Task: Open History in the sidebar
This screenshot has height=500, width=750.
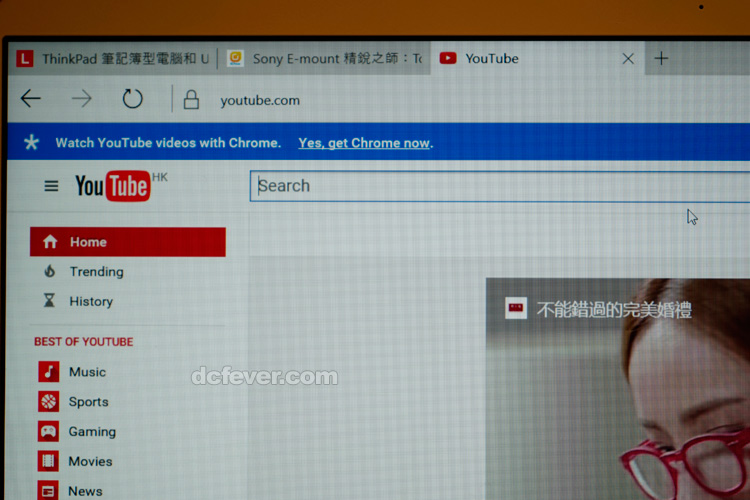Action: coord(91,301)
